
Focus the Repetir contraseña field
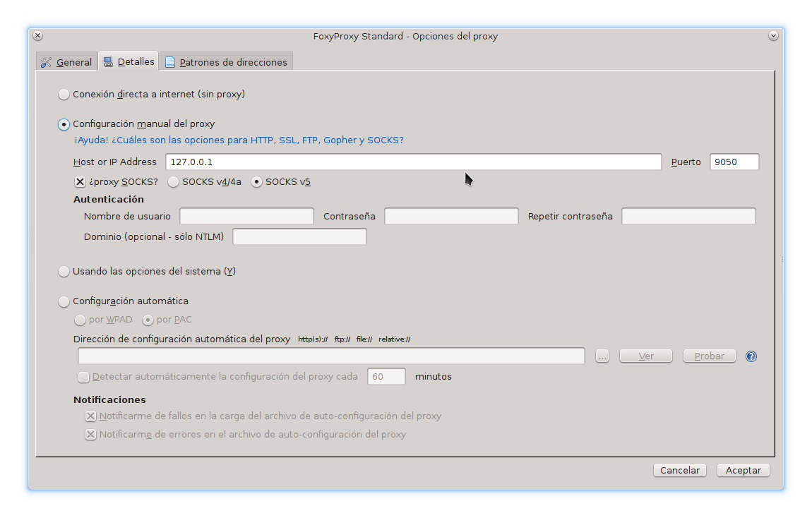click(688, 217)
